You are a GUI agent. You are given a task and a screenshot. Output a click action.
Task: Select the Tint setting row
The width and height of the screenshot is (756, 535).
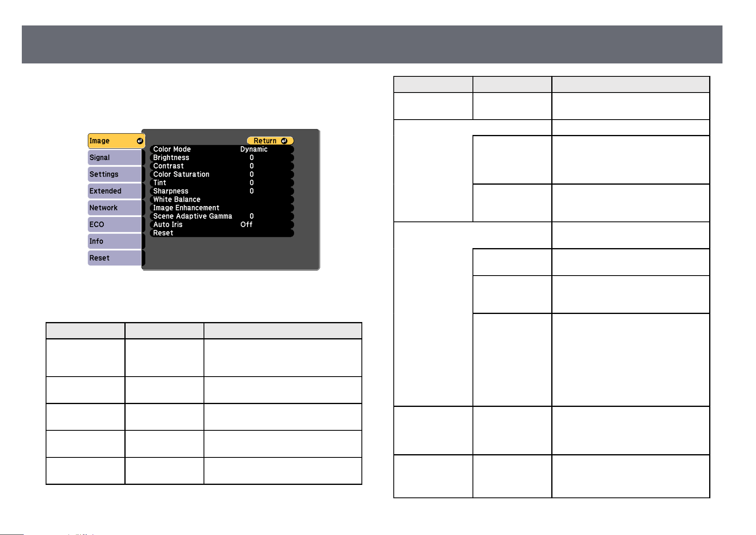222,183
